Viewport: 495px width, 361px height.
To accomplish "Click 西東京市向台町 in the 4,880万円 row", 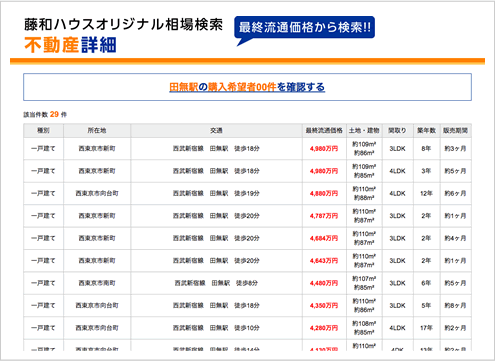I will coord(97,193).
